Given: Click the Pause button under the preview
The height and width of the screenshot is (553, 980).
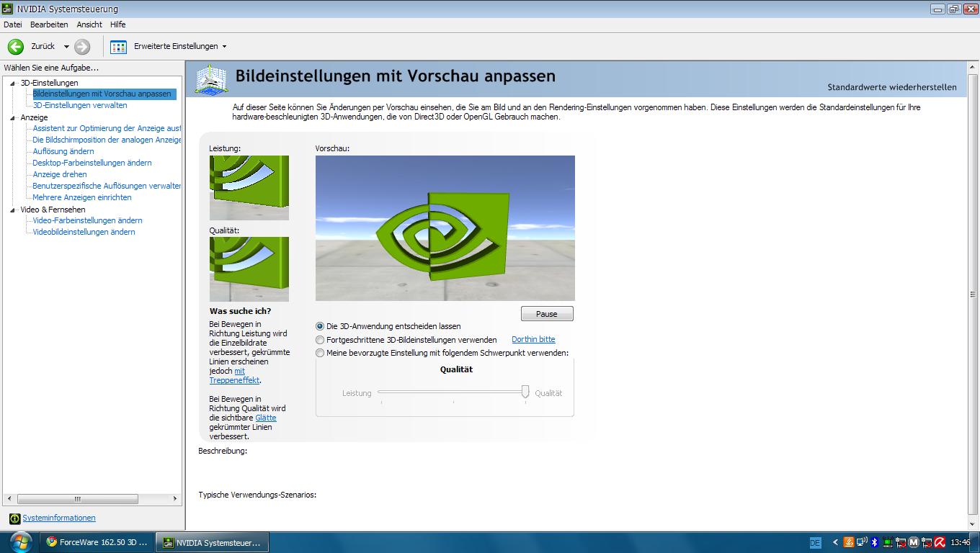Looking at the screenshot, I should [547, 314].
